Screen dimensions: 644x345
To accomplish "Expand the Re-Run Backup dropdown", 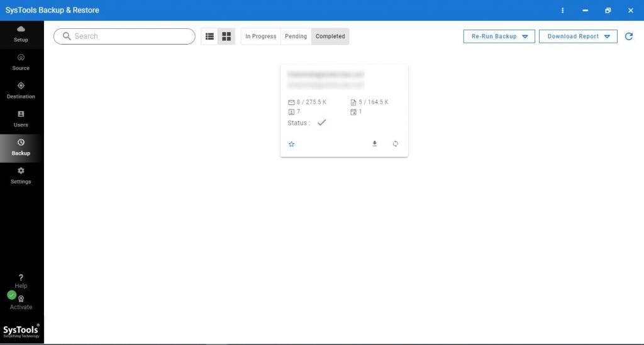I will click(499, 36).
